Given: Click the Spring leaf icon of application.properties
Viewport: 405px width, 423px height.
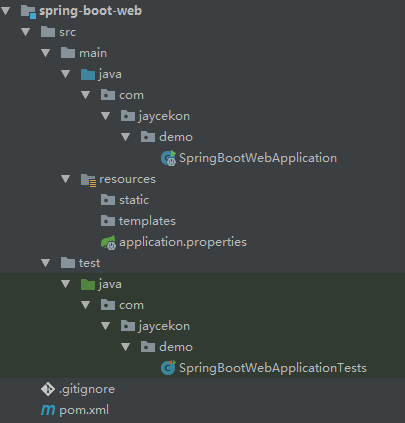Looking at the screenshot, I should [108, 242].
